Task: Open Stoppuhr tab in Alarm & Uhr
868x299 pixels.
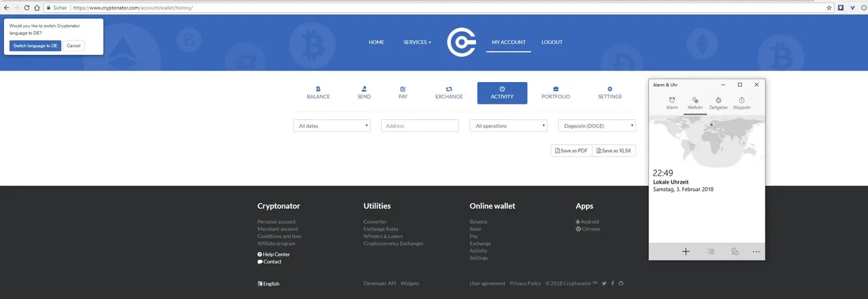Action: tap(742, 103)
